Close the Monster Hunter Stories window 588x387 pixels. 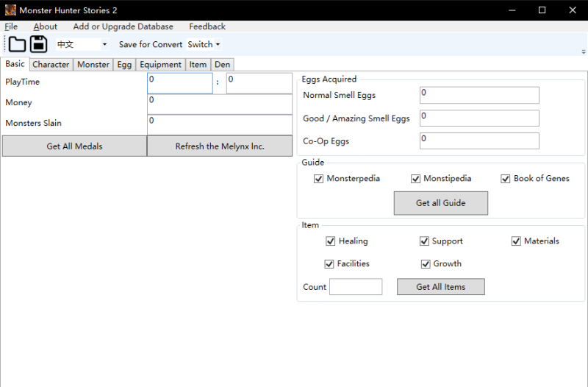click(573, 10)
